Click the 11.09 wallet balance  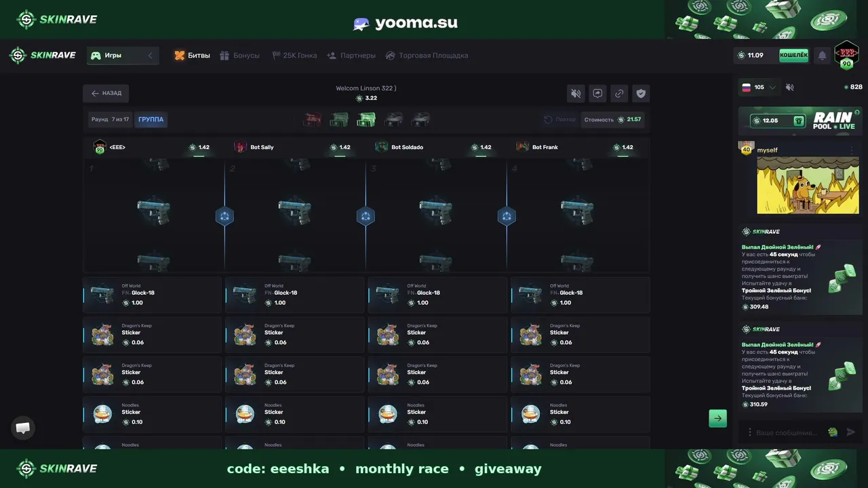[x=751, y=56]
